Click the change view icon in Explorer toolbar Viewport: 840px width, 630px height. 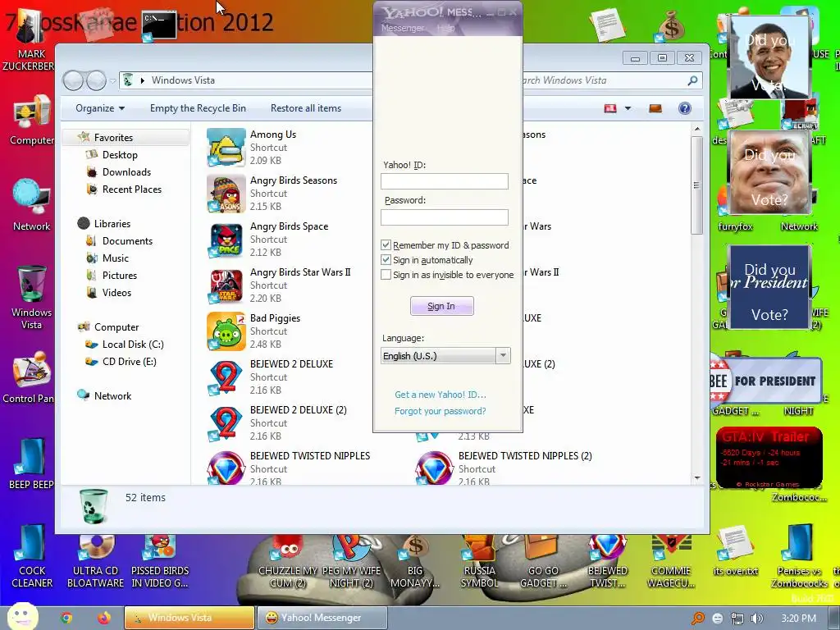[x=610, y=108]
